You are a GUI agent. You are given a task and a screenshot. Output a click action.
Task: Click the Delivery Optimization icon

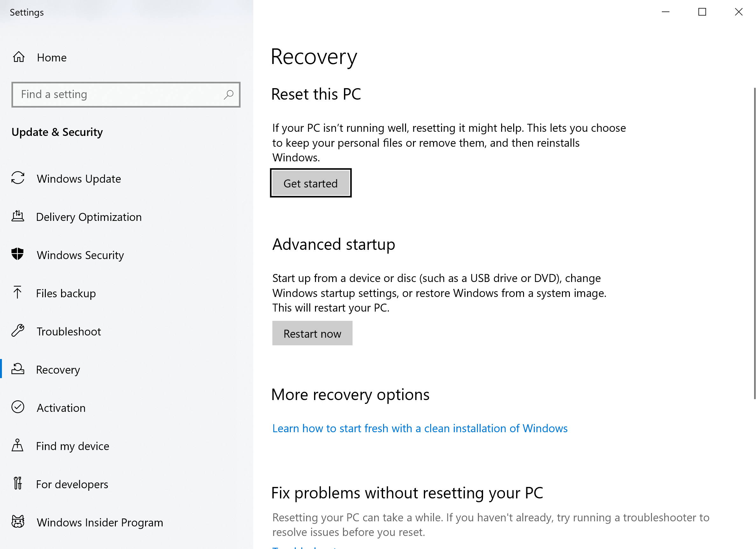coord(18,217)
